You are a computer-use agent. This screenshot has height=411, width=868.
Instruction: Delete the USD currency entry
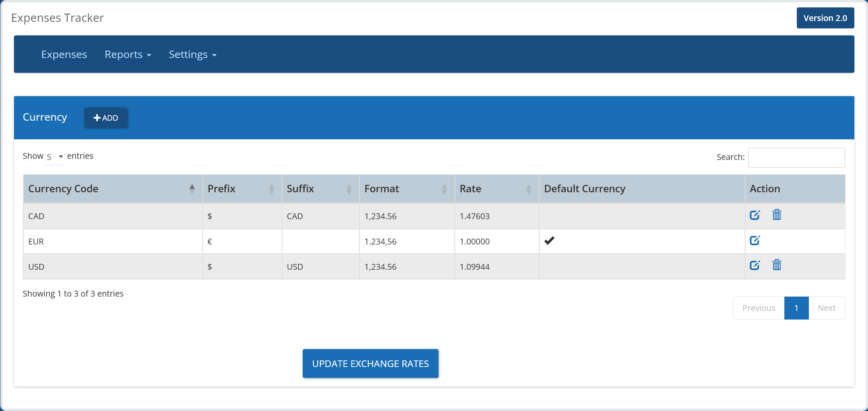pyautogui.click(x=777, y=265)
